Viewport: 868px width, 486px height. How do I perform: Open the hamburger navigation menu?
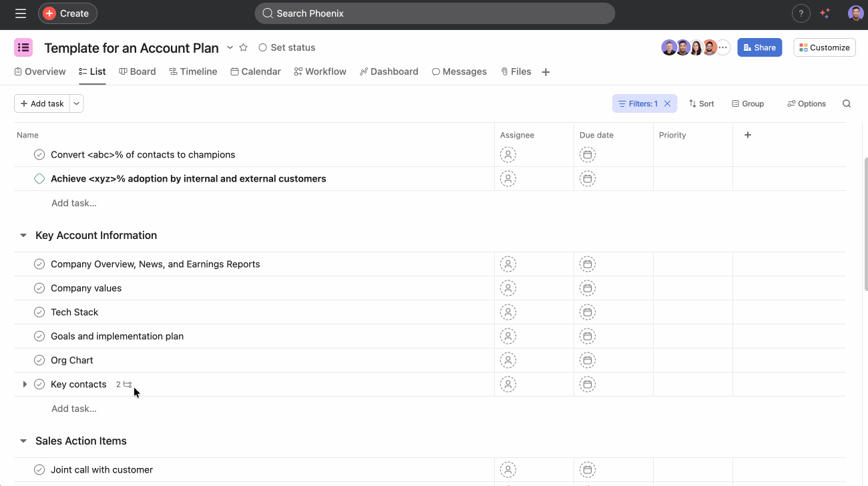21,13
